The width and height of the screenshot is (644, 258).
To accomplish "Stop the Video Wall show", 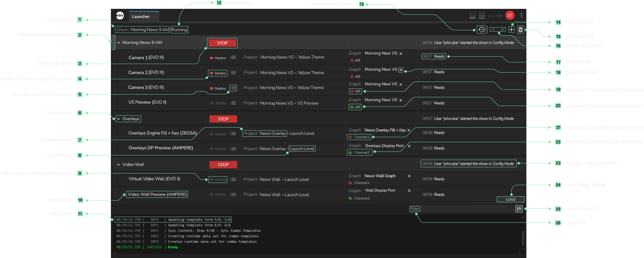I will click(x=223, y=165).
